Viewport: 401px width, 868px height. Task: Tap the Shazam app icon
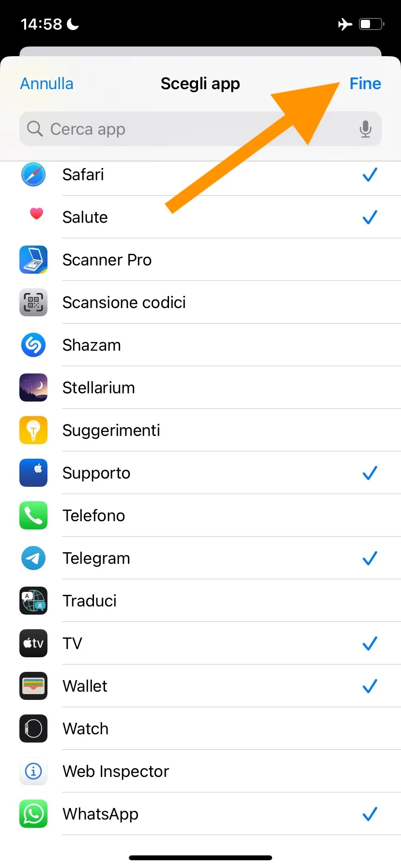33,345
